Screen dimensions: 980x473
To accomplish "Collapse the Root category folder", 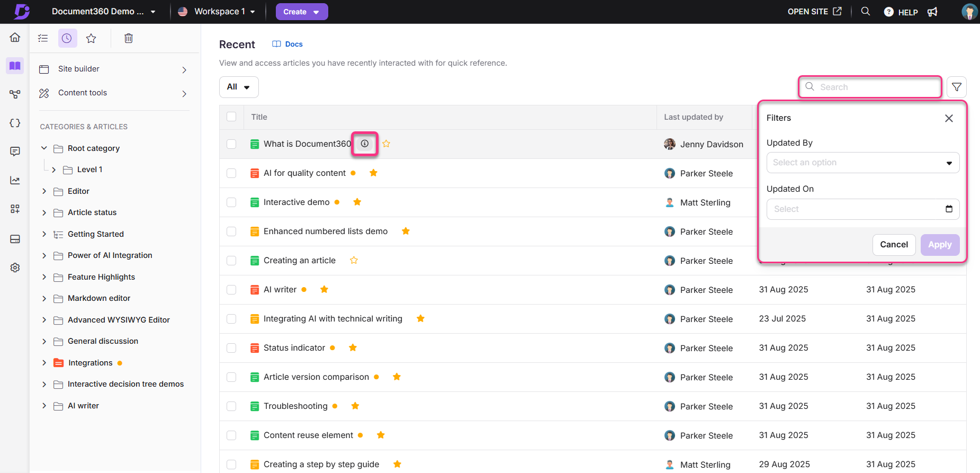I will tap(44, 148).
